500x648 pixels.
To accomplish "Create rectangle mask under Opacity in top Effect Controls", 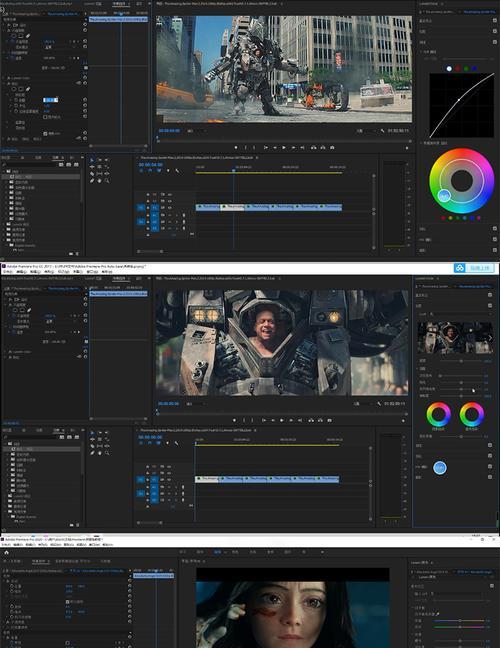I will (x=21, y=36).
